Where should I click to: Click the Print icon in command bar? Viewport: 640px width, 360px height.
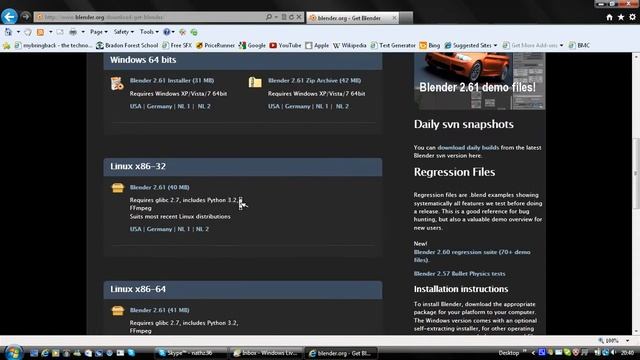(x=73, y=32)
